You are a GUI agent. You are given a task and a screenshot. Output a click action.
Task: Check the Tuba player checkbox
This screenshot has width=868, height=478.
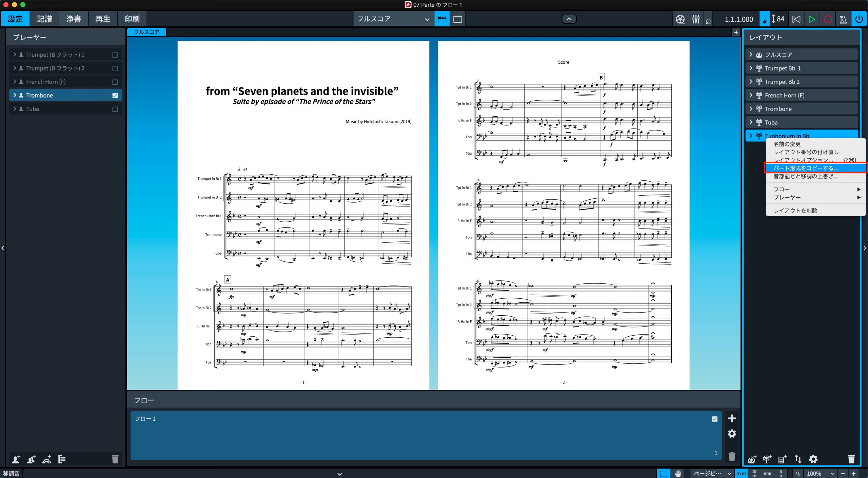[x=115, y=109]
